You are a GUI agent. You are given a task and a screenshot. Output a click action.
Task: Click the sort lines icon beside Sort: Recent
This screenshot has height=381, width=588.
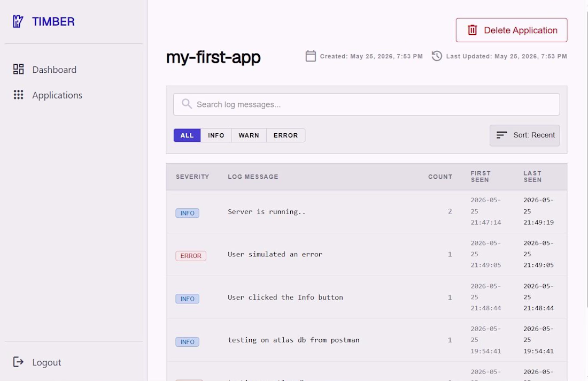[501, 135]
